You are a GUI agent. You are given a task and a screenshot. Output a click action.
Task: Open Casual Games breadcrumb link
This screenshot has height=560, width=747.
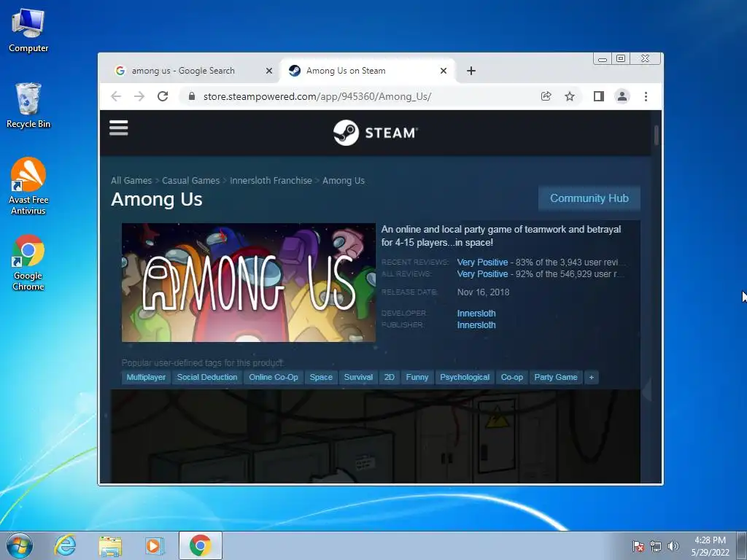[191, 181]
